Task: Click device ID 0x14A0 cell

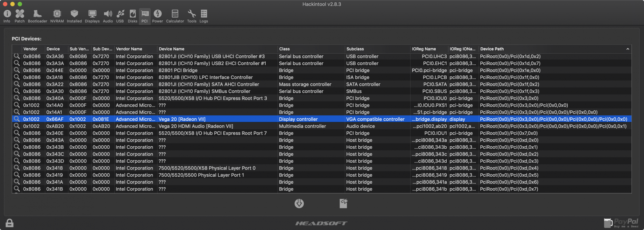Action: click(x=55, y=105)
